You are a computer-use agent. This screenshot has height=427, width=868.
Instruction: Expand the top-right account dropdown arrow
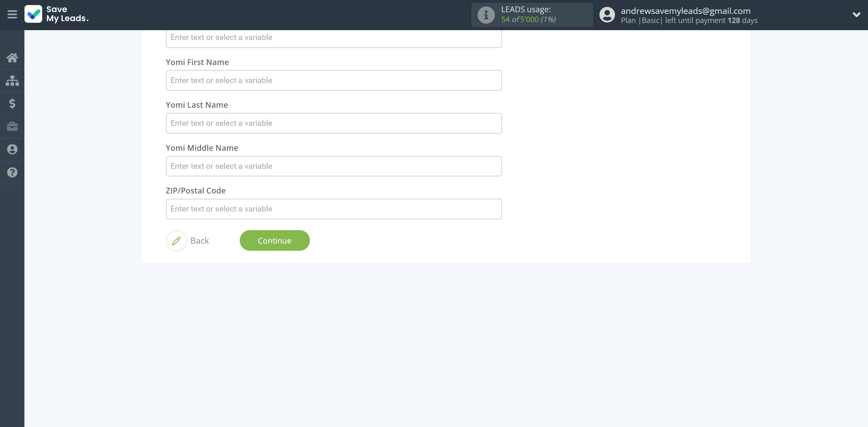[855, 14]
